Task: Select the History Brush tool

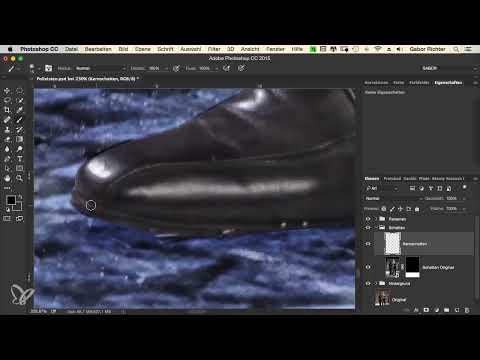Action: click(x=20, y=130)
